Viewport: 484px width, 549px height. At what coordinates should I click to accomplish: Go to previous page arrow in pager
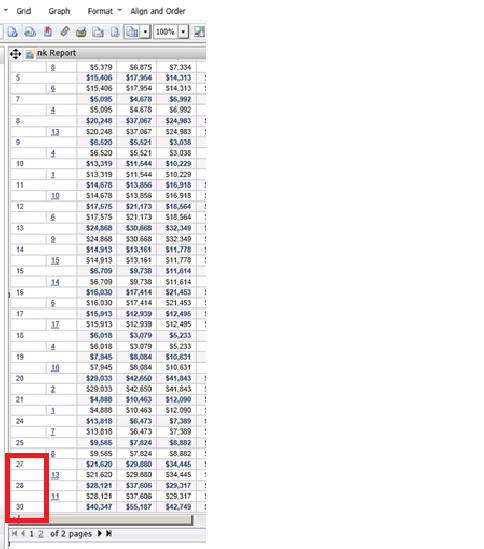pyautogui.click(x=23, y=533)
